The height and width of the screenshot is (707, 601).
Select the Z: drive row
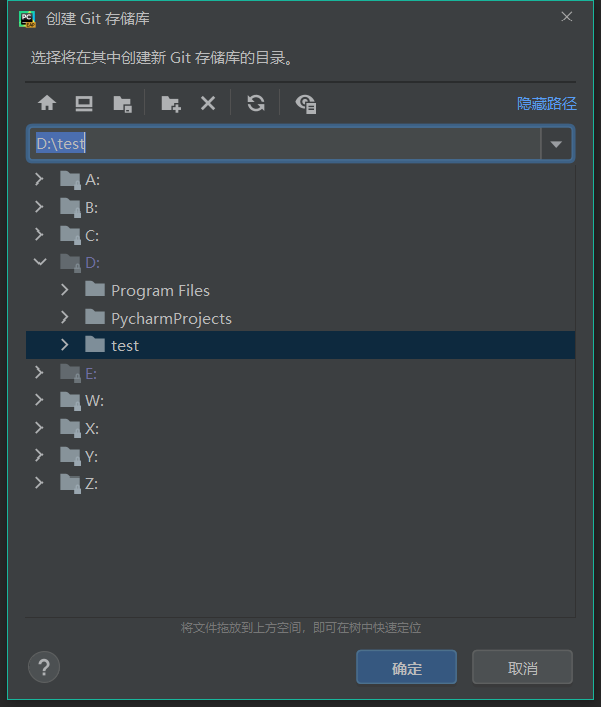click(300, 483)
